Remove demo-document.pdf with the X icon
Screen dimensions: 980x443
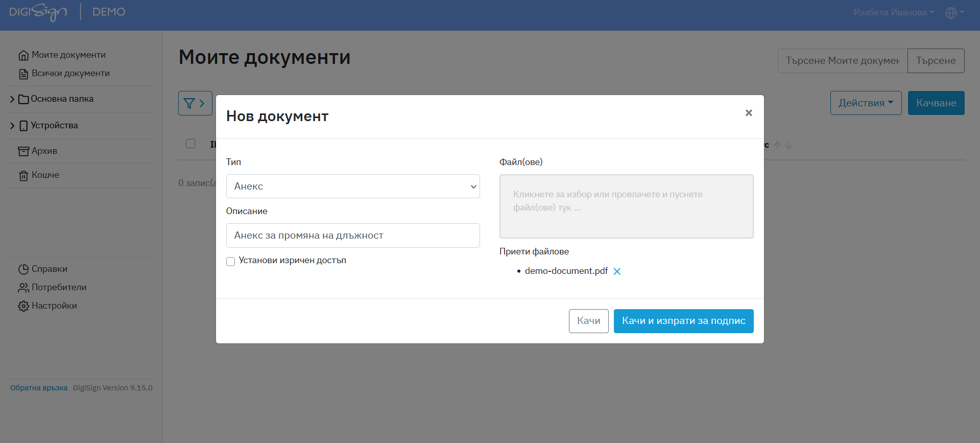pos(617,271)
